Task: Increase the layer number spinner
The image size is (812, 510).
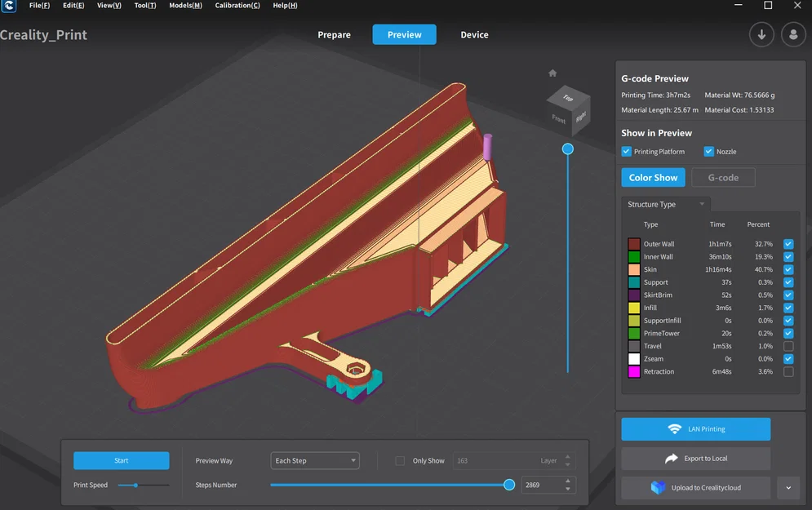Action: tap(567, 457)
